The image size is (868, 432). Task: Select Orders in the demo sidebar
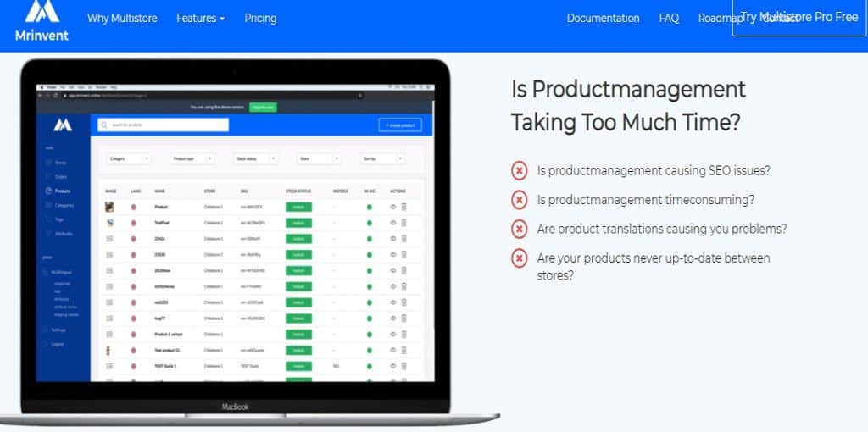[56, 176]
